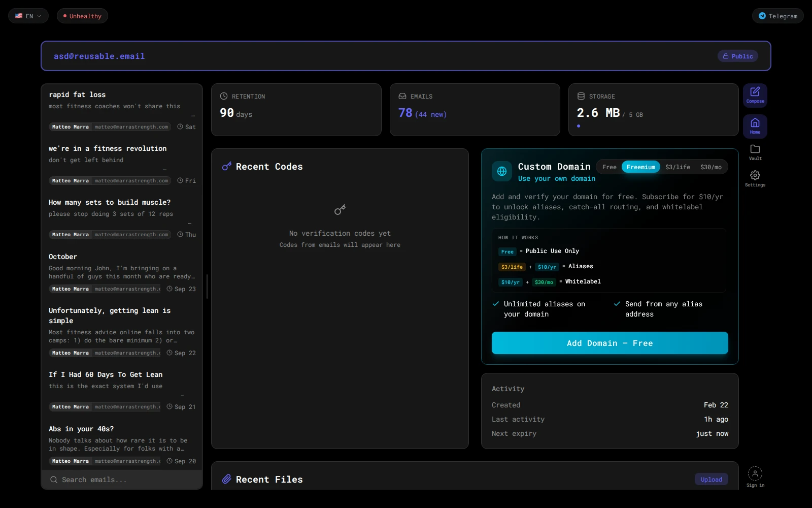Toggle the Public visibility badge

(x=737, y=56)
